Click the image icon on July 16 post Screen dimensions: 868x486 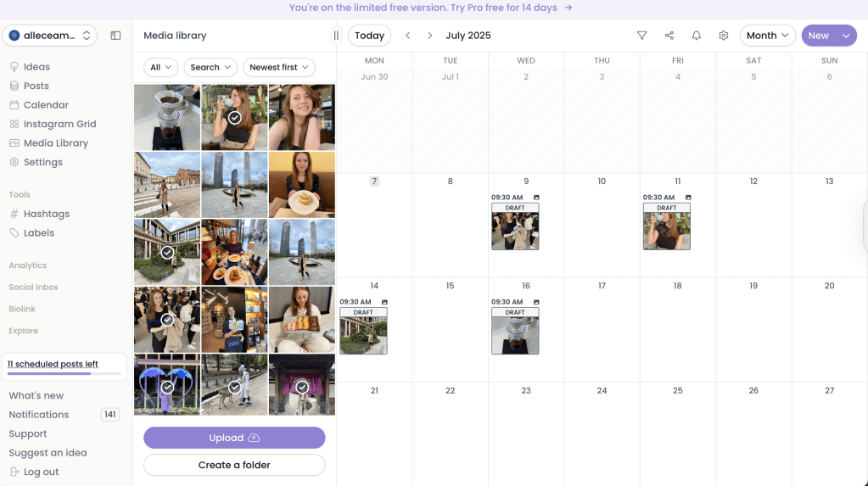point(536,302)
